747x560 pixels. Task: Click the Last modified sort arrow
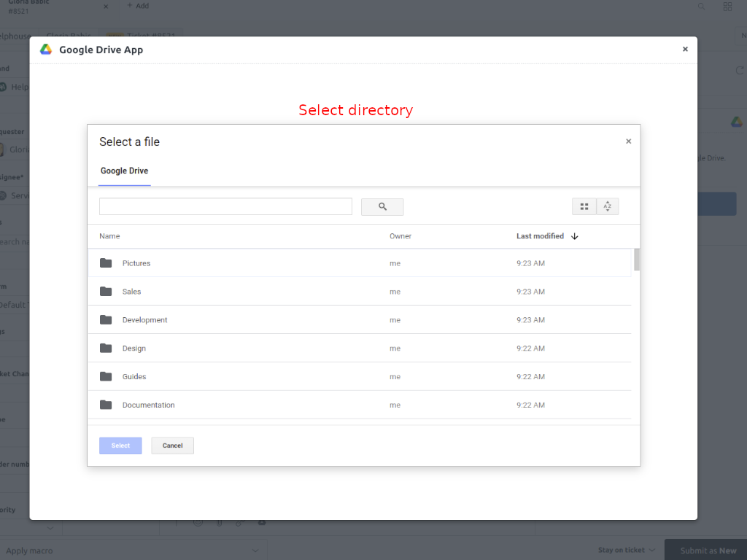click(x=575, y=236)
